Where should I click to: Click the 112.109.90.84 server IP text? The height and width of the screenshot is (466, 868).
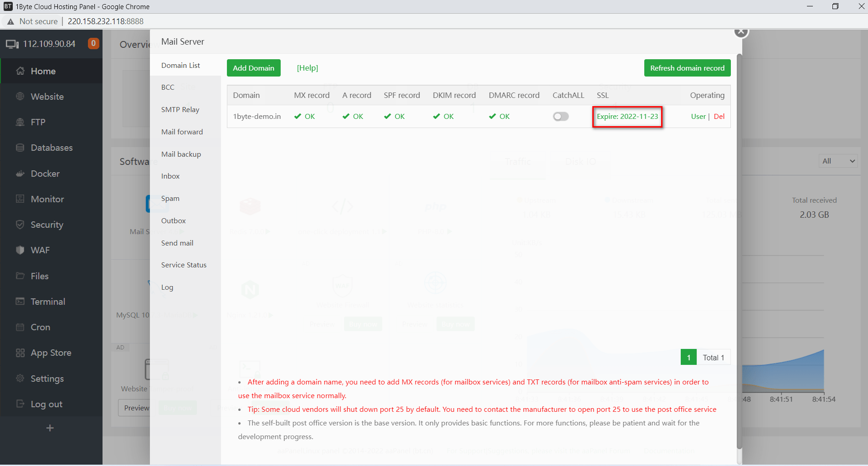pos(49,44)
